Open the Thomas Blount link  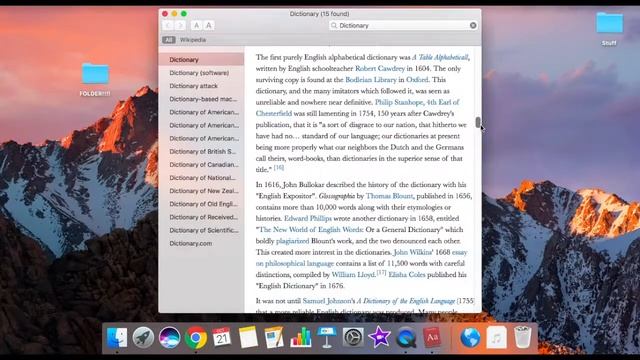pos(389,196)
